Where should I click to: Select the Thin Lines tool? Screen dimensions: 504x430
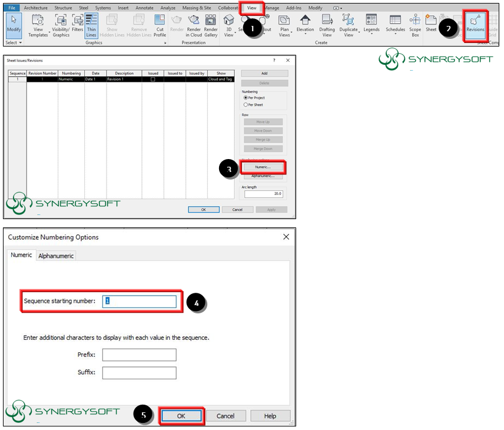pos(91,26)
